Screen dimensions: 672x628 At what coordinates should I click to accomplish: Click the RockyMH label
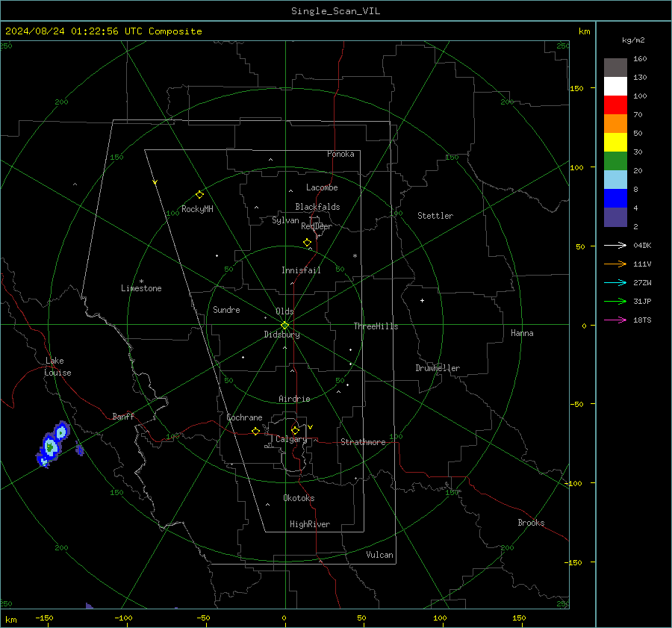coord(197,209)
